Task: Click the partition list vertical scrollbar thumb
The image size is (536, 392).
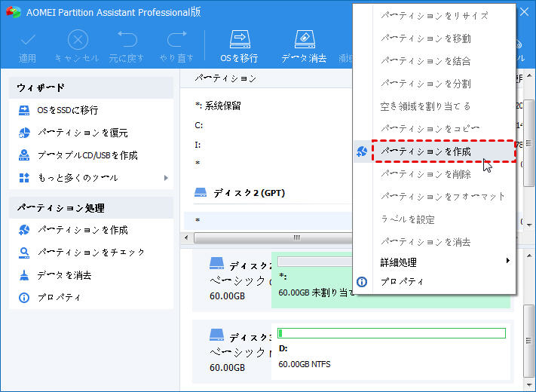Action: point(528,143)
